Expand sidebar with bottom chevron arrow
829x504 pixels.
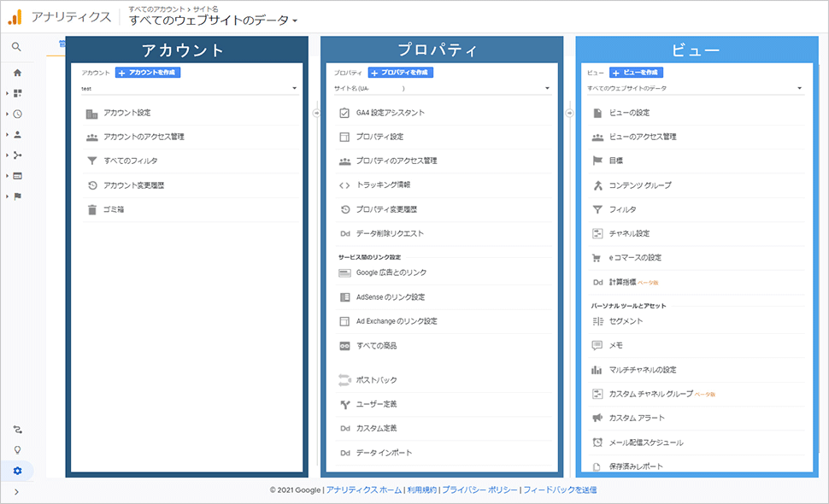click(16, 492)
